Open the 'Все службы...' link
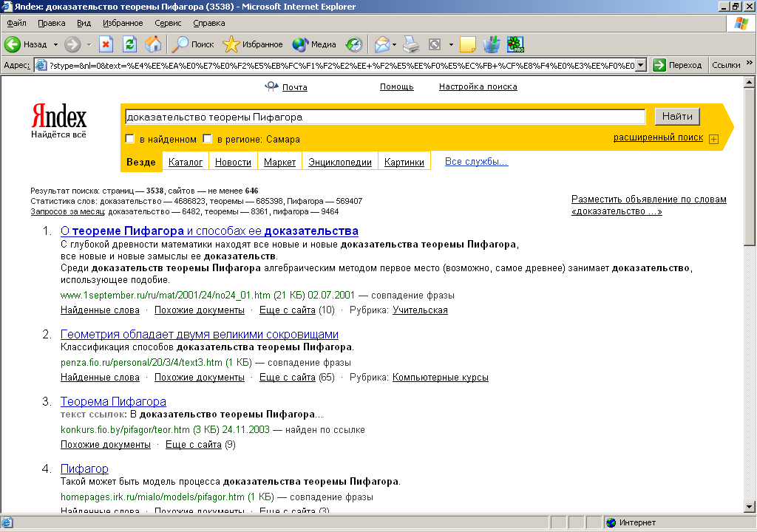This screenshot has width=757, height=532. click(477, 162)
